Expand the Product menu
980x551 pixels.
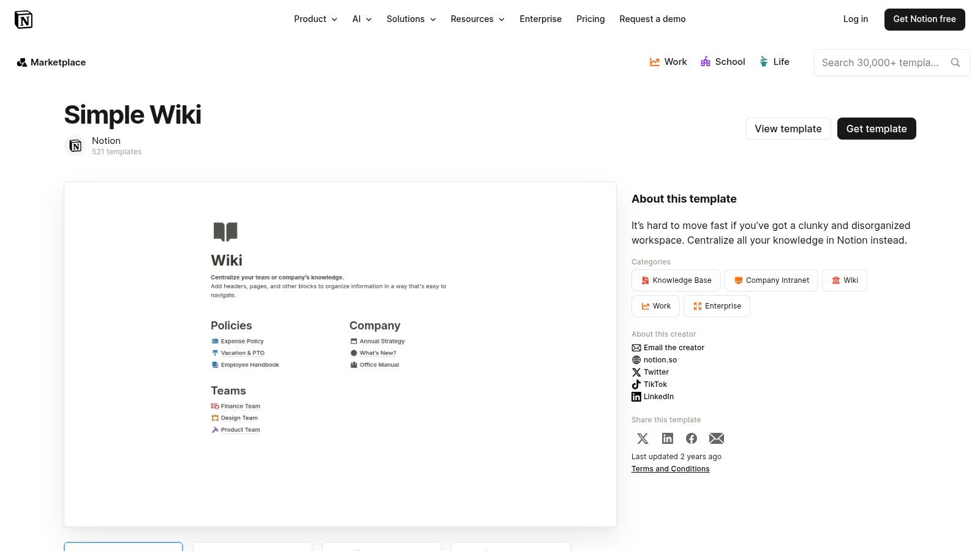(x=315, y=19)
